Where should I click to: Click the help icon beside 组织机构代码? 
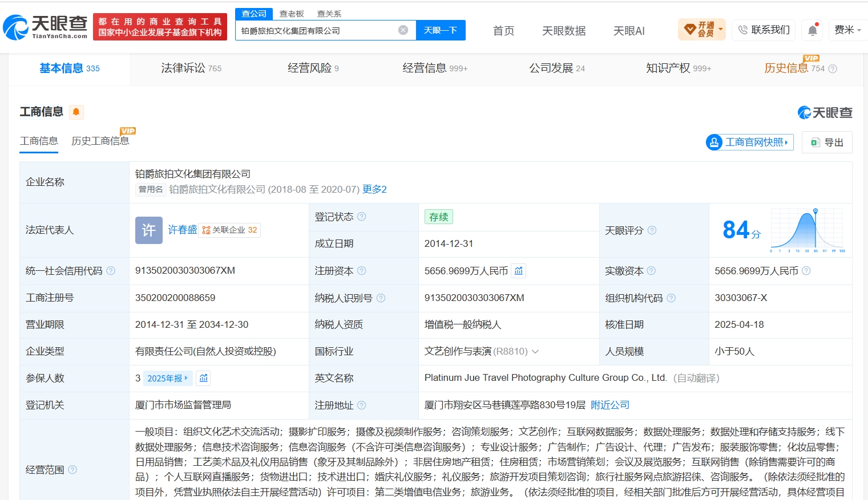click(671, 298)
